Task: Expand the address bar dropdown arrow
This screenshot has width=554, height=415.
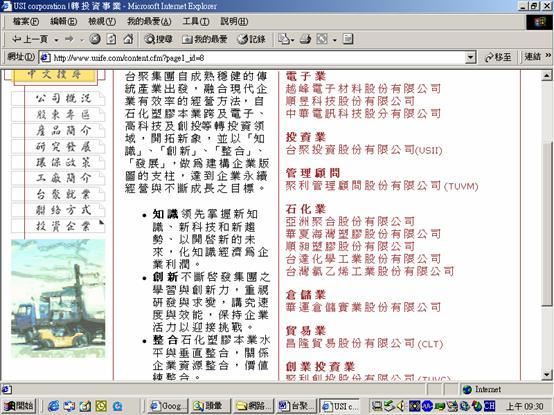Action: pyautogui.click(x=470, y=58)
